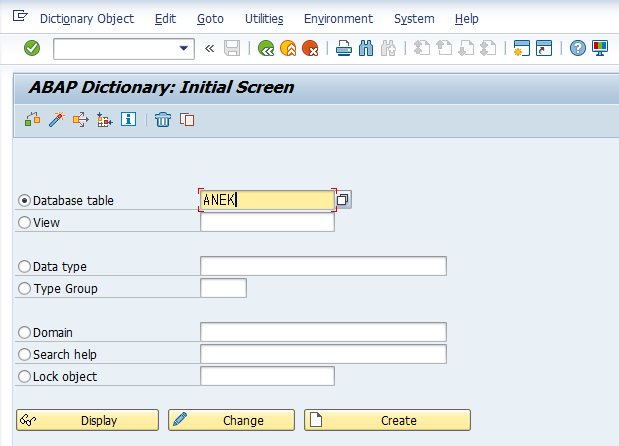
Task: Open the Environment menu
Action: 338,19
